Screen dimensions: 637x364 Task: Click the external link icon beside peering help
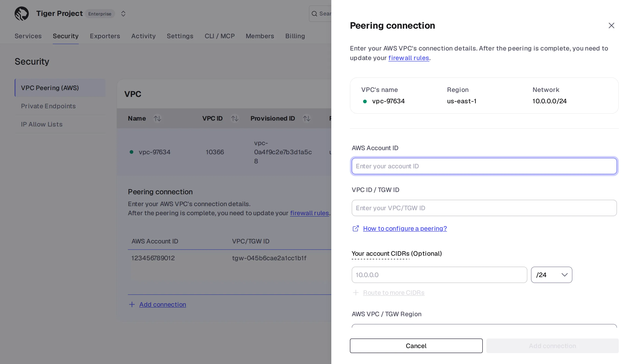tap(356, 228)
